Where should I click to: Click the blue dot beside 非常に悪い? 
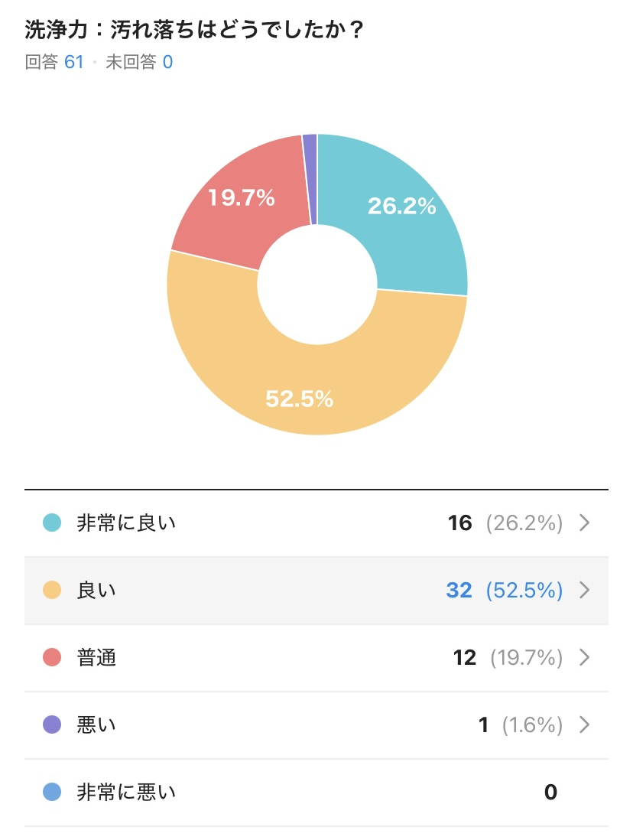tap(52, 793)
